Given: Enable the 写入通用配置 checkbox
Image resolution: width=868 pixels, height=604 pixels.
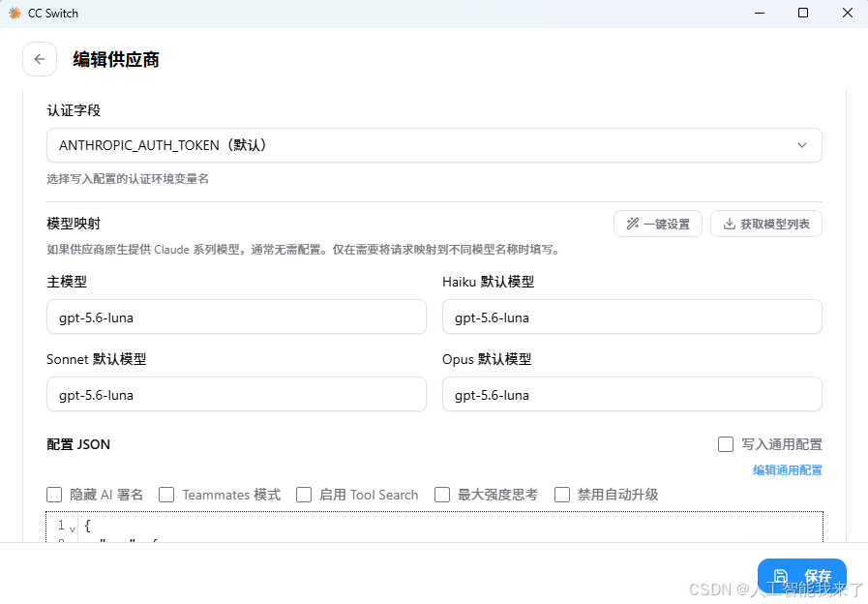Looking at the screenshot, I should [x=725, y=444].
